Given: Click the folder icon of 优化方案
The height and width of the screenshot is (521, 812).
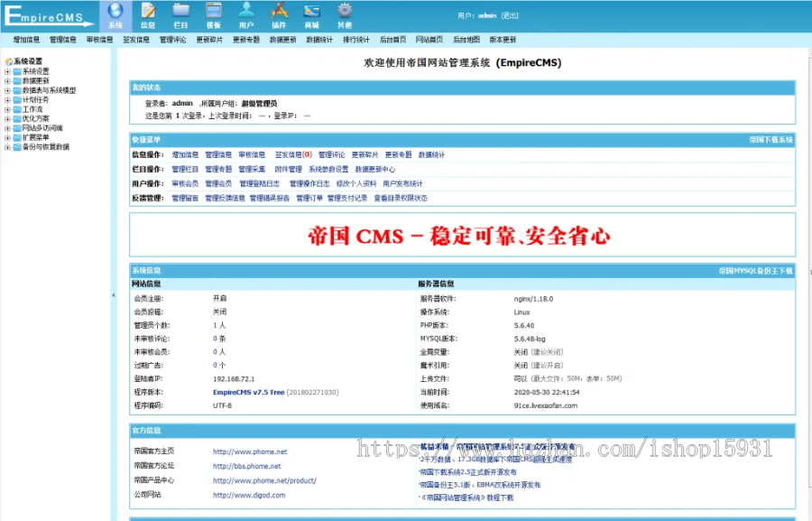Looking at the screenshot, I should click(x=17, y=118).
